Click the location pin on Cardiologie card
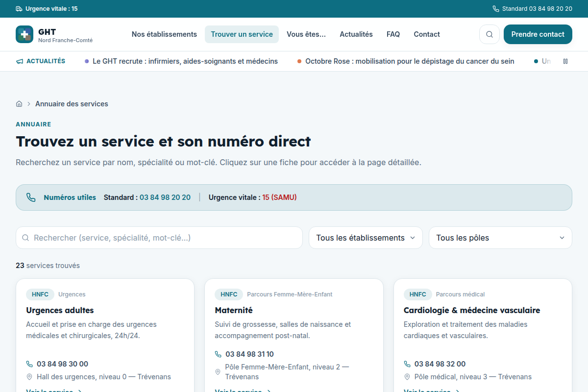588x392 pixels. click(407, 377)
